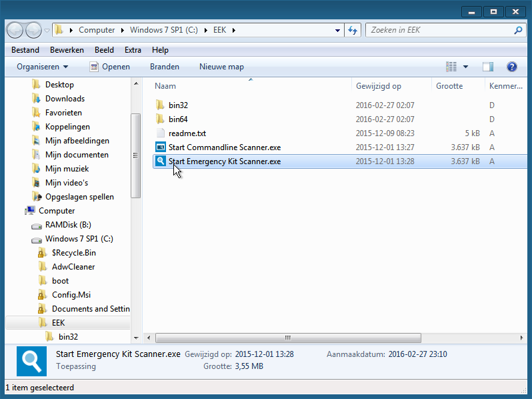Image resolution: width=532 pixels, height=399 pixels.
Task: Click the refresh button next to address bar
Action: (x=353, y=30)
